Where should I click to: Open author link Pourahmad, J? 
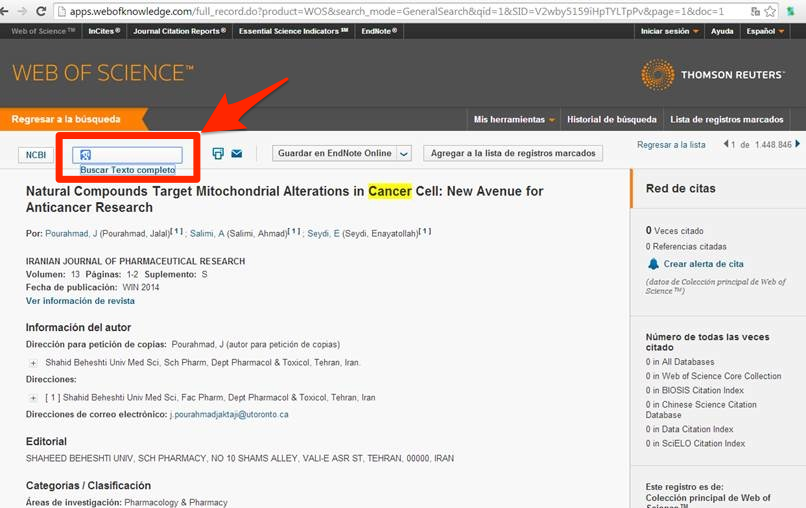tap(71, 233)
